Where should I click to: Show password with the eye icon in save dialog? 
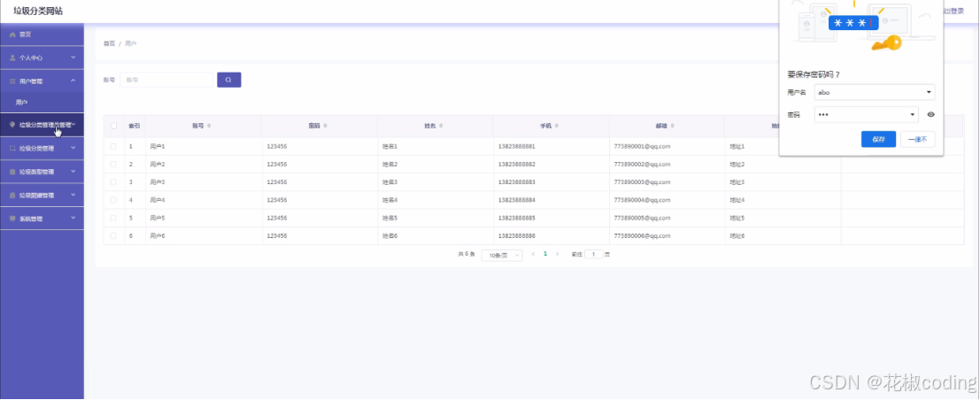point(930,114)
